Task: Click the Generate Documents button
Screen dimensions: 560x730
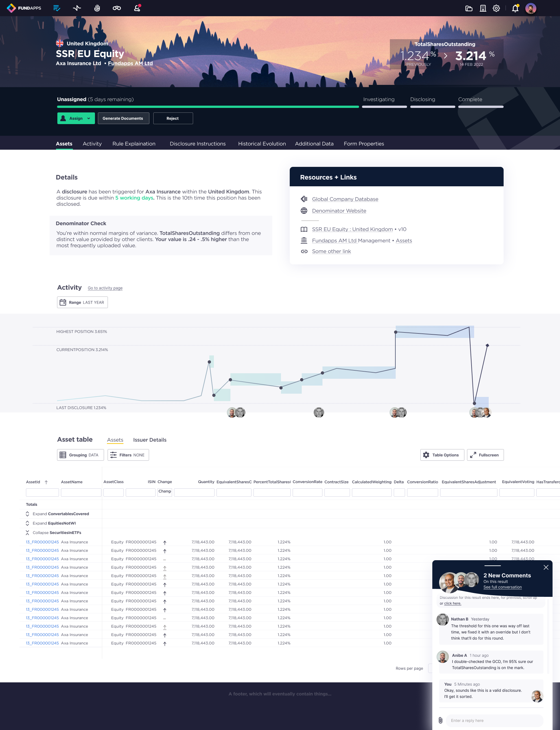Action: [123, 118]
